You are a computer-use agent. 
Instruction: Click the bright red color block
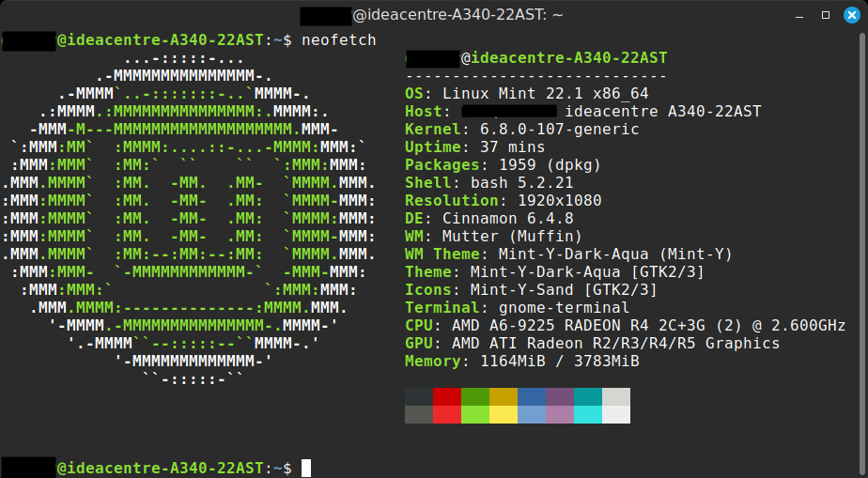447,414
